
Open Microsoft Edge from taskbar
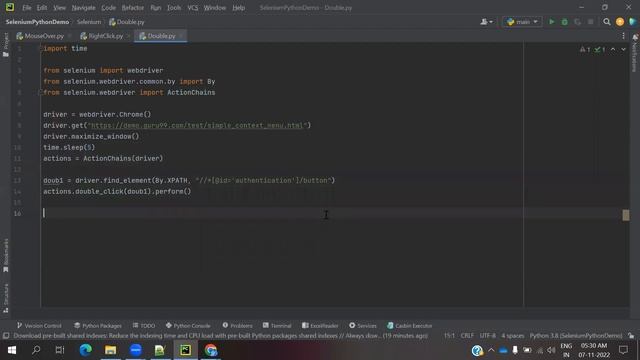(85, 350)
